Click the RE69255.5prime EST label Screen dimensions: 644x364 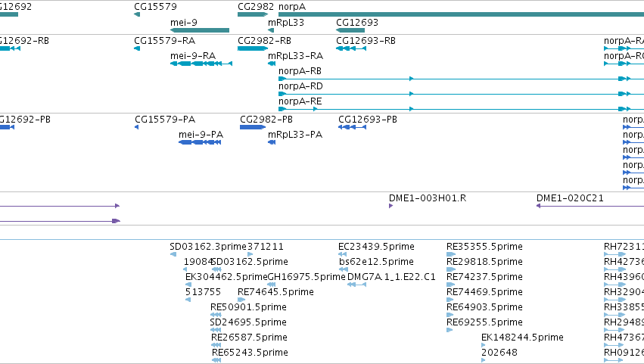coord(484,322)
